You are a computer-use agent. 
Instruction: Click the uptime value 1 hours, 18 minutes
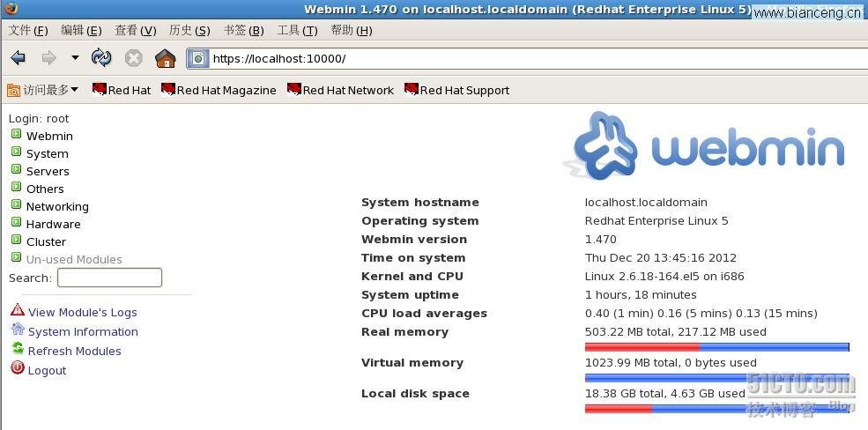click(641, 295)
